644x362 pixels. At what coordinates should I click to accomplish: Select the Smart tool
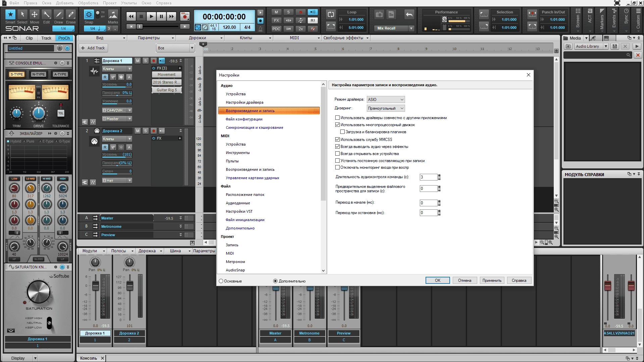pyautogui.click(x=10, y=14)
